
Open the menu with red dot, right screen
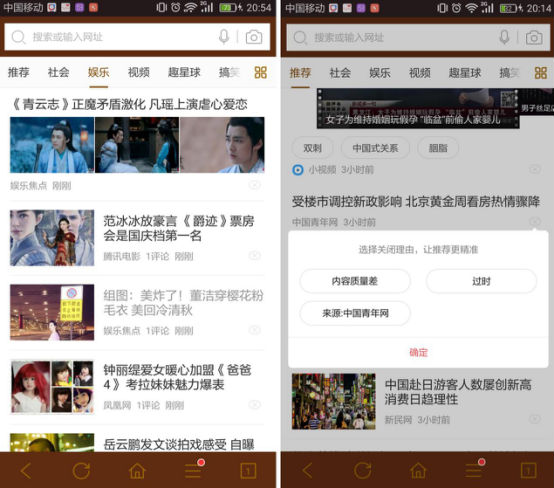coord(474,470)
